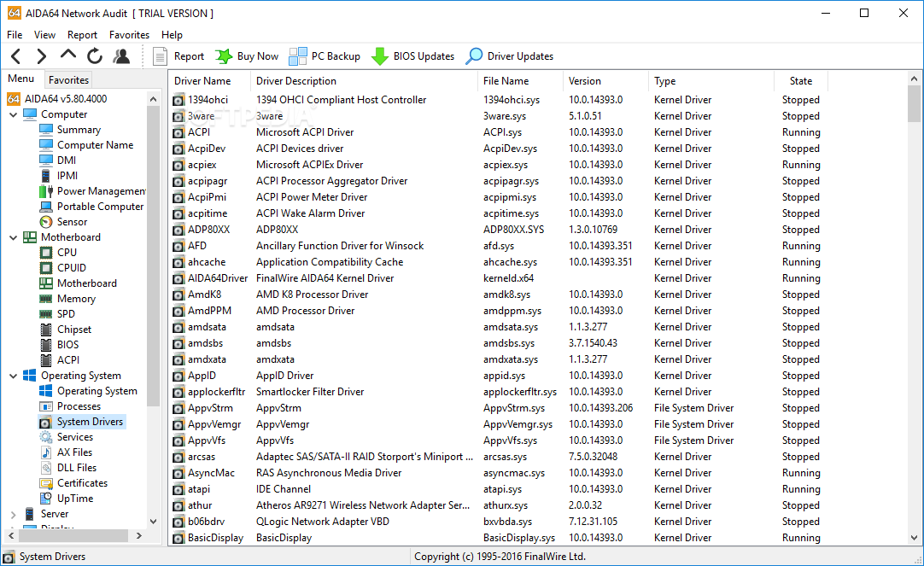Click the parent-level up arrow icon
The image size is (924, 566).
pos(68,55)
